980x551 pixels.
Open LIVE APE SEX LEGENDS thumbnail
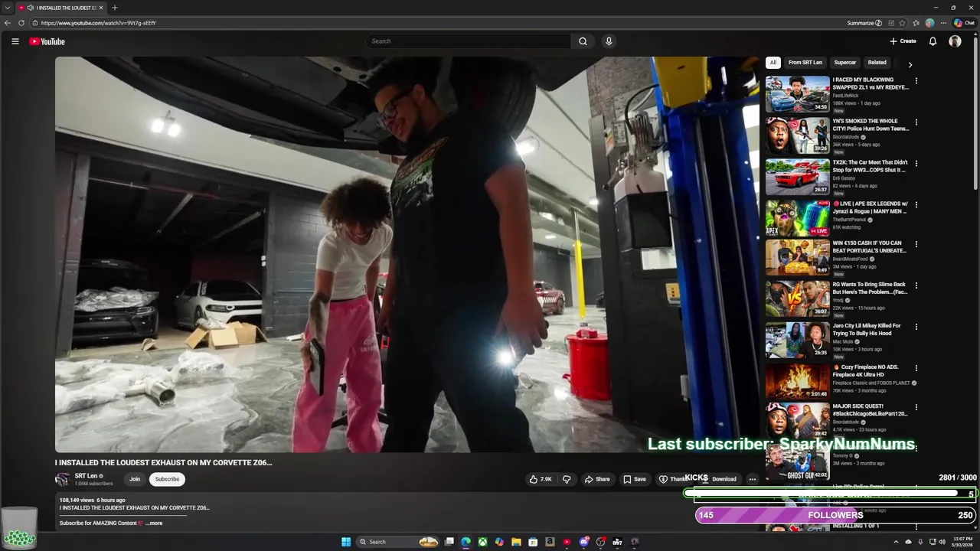[x=798, y=217]
